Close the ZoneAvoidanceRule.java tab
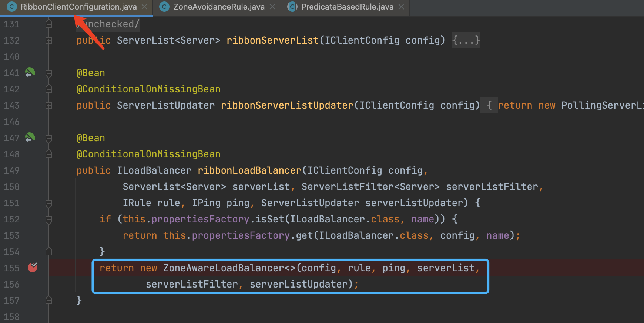The width and height of the screenshot is (644, 323). (272, 7)
